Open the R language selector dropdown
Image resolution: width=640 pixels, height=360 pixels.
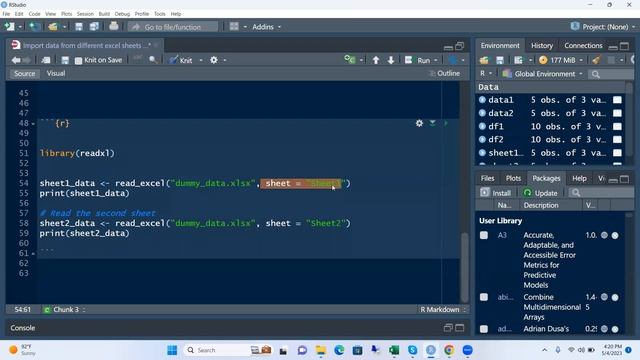tap(486, 73)
